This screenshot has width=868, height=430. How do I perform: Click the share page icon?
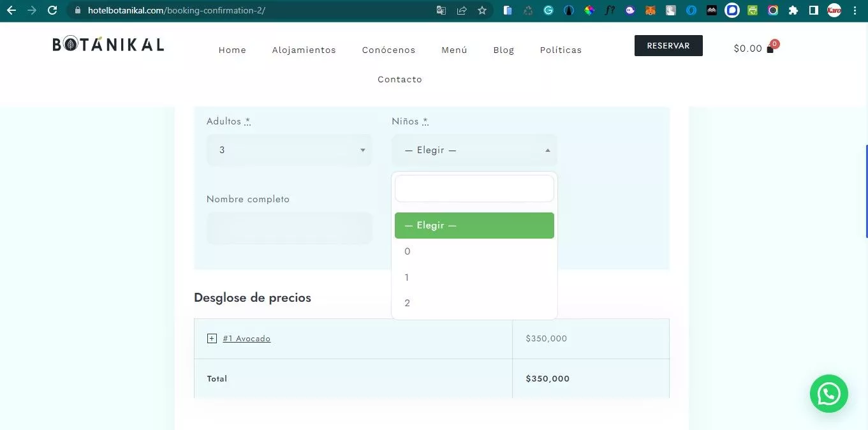[462, 10]
